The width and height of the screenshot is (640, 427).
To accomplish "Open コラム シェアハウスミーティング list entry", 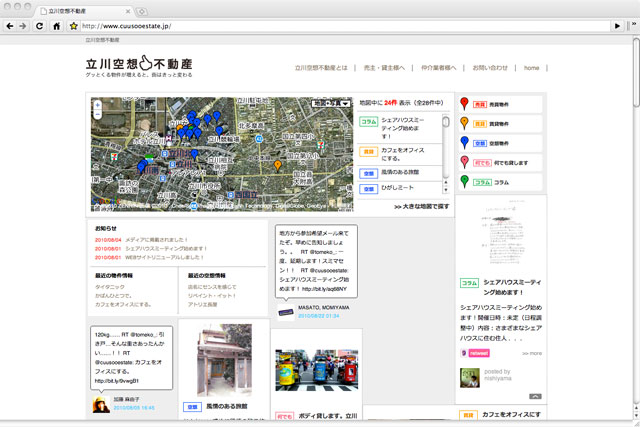I will [400, 128].
